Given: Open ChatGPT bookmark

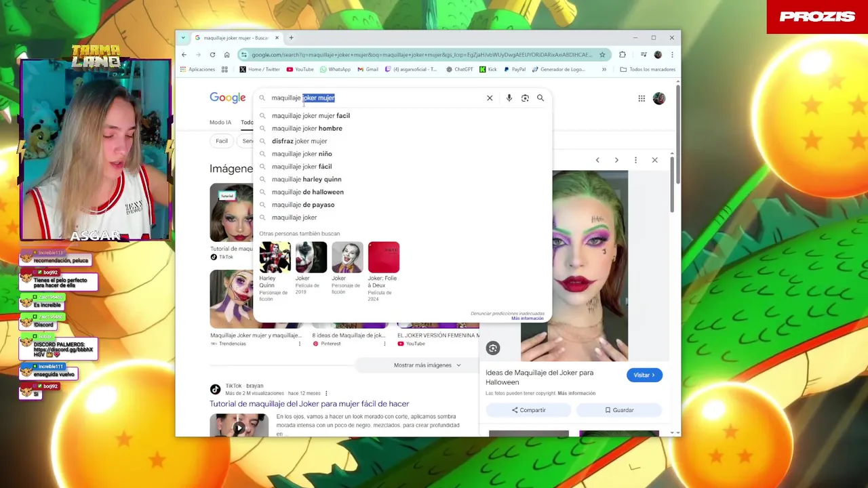Looking at the screenshot, I should pos(460,69).
